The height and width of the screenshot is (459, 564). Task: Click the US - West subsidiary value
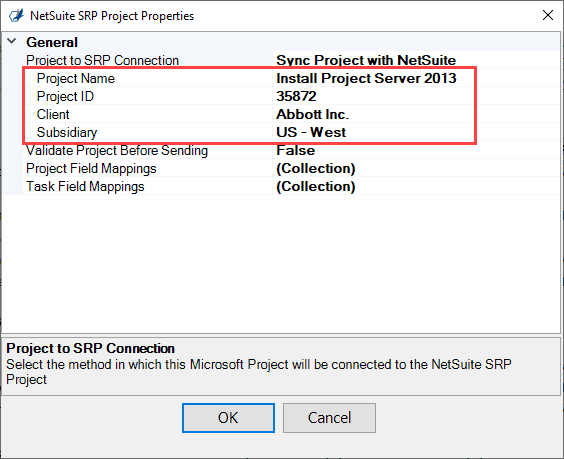311,132
